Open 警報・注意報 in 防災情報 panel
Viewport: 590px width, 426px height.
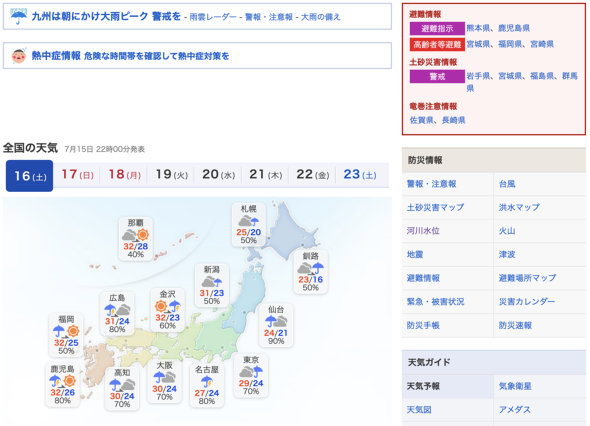431,184
